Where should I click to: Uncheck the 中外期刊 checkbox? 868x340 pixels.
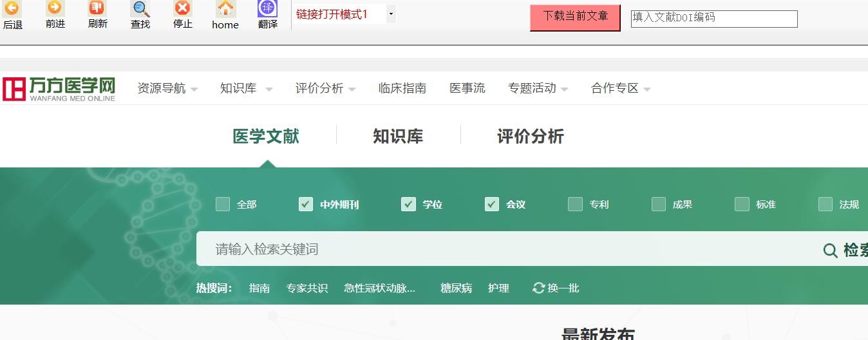tap(306, 204)
